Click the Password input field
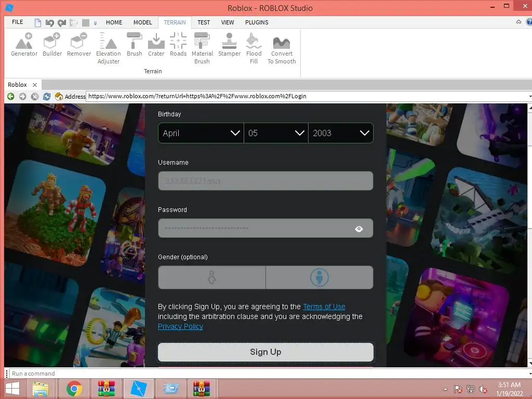Screen dimensions: 532x399 coord(265,228)
